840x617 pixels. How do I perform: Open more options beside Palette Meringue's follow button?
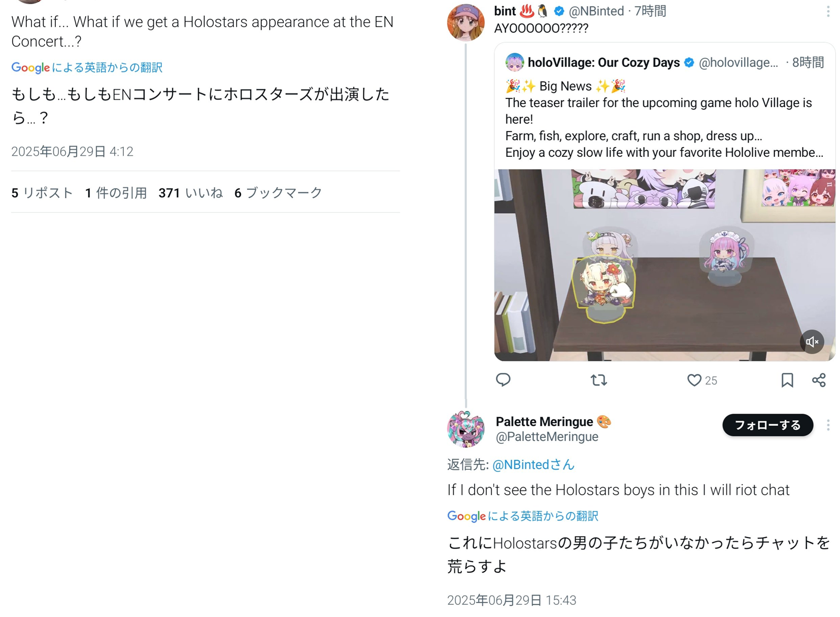[x=828, y=425]
